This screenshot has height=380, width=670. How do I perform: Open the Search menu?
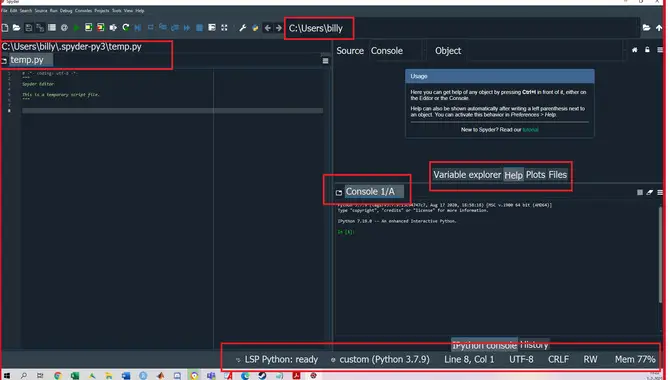click(x=26, y=11)
